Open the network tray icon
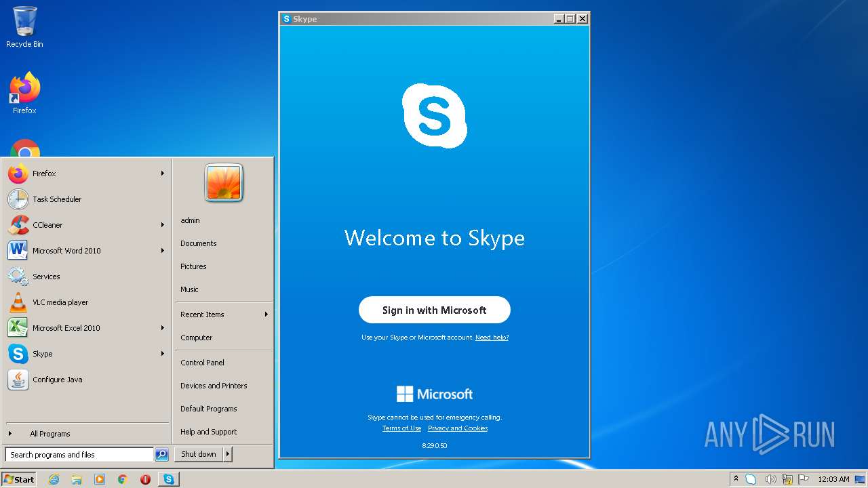 [787, 479]
